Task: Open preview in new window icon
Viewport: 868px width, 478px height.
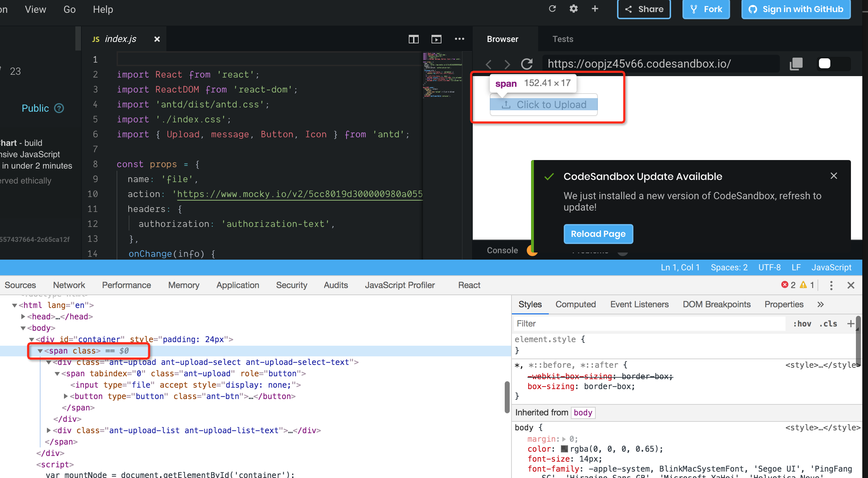Action: click(x=796, y=64)
